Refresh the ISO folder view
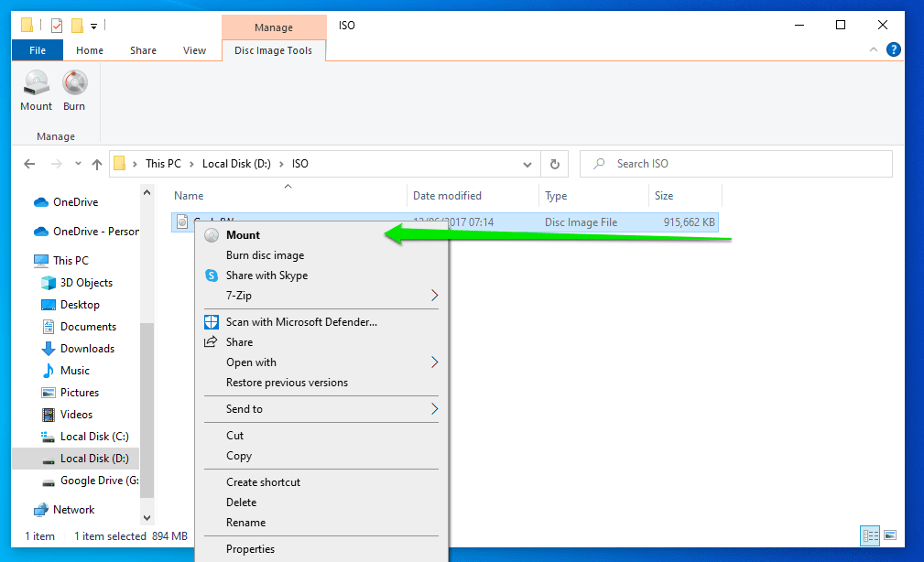The image size is (924, 562). pyautogui.click(x=554, y=165)
